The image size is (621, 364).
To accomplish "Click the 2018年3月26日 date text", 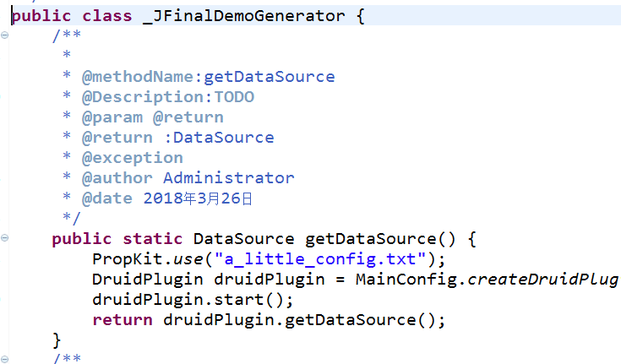I will (198, 198).
